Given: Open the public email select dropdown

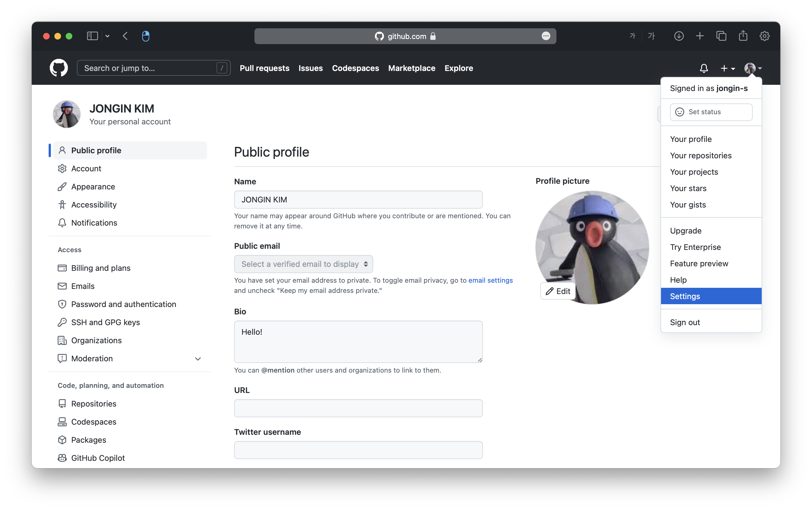Looking at the screenshot, I should [303, 264].
